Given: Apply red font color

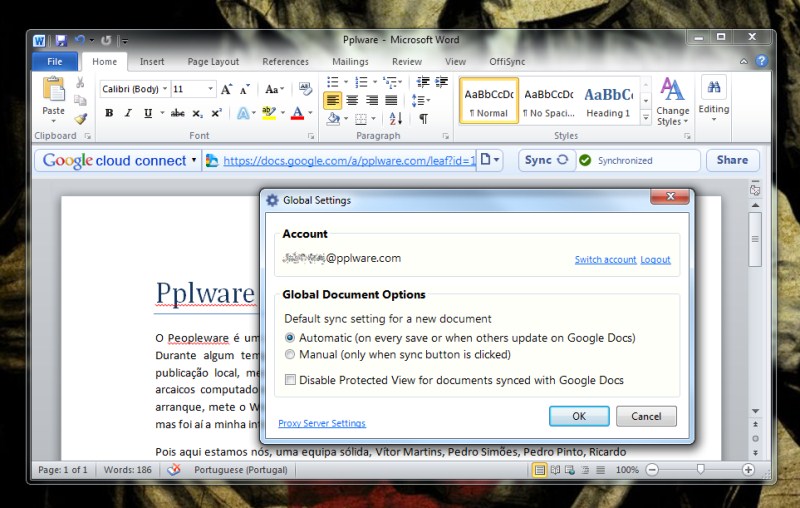Looking at the screenshot, I should (297, 113).
